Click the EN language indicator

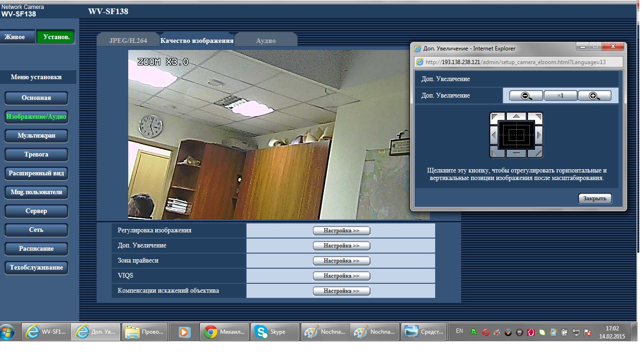click(x=459, y=331)
